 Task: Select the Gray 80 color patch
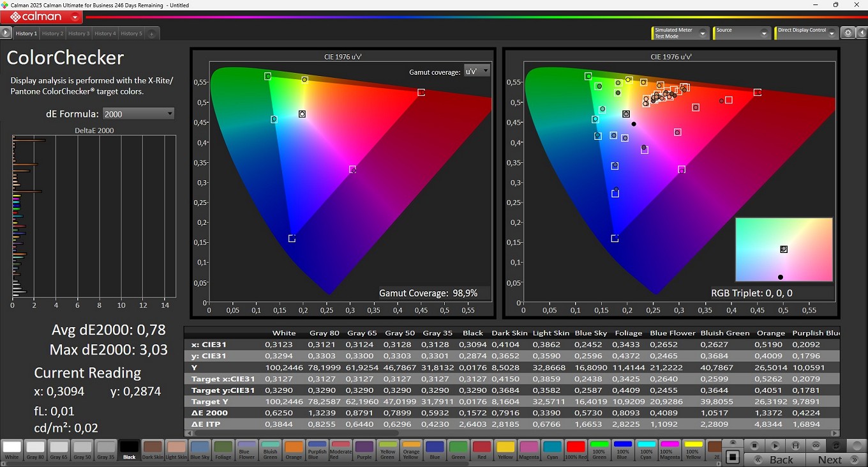(35, 448)
